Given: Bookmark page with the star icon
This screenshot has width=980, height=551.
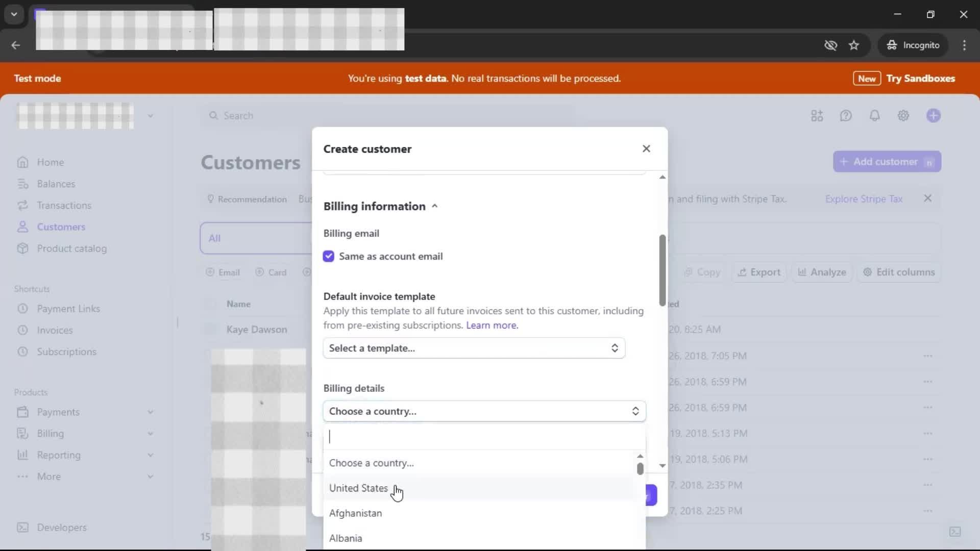Looking at the screenshot, I should 854,45.
